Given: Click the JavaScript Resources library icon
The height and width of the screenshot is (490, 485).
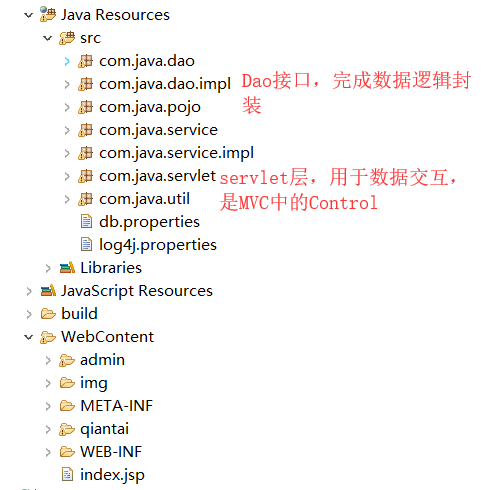Looking at the screenshot, I should [48, 291].
